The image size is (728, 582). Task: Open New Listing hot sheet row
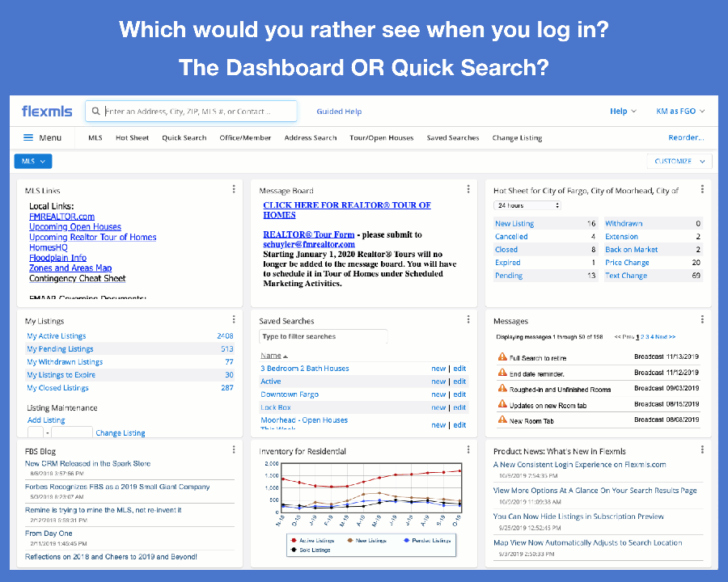(x=545, y=223)
